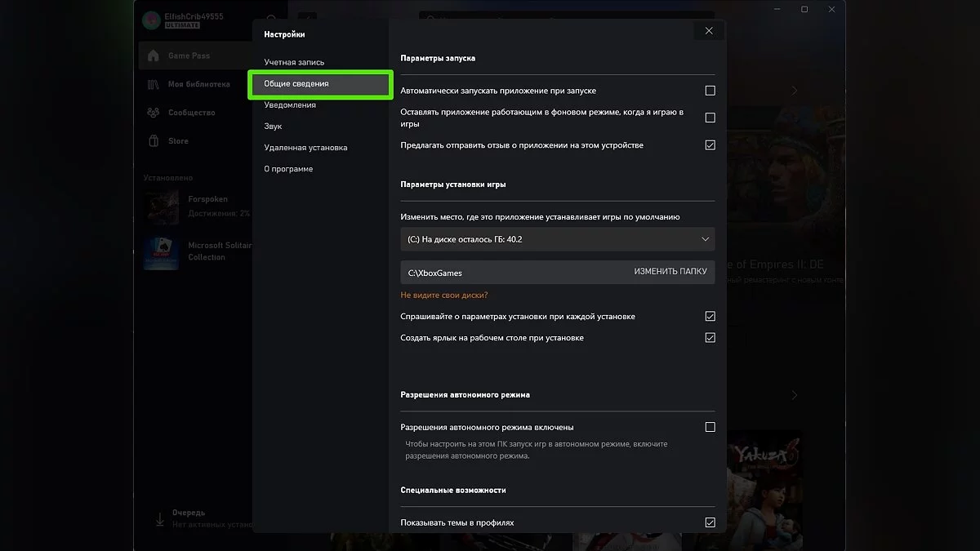Open the Store shopping bag icon

point(153,141)
